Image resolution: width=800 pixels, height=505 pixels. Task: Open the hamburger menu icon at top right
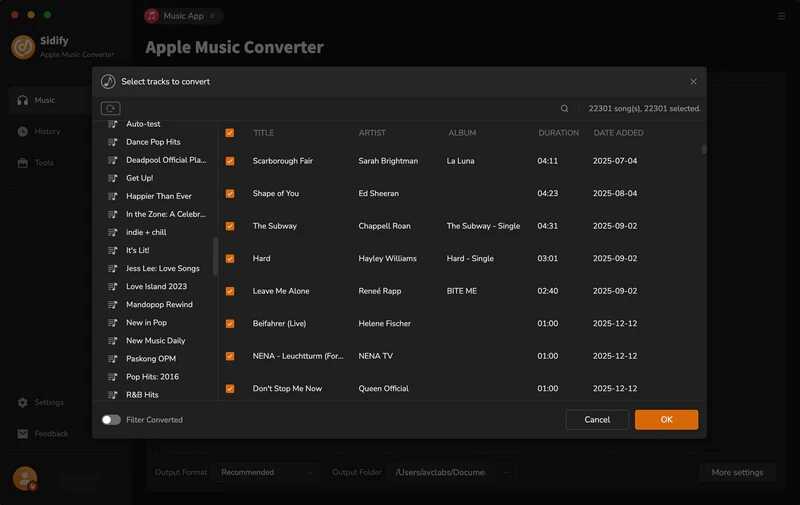781,16
